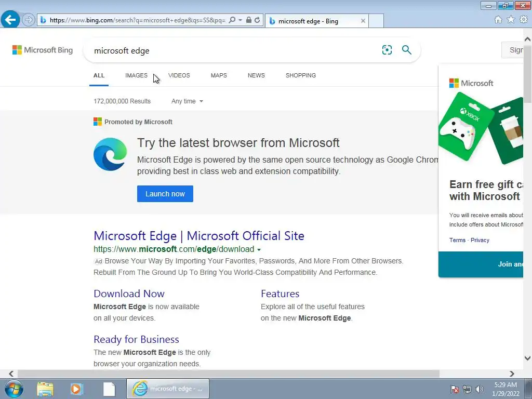This screenshot has height=399, width=532.
Task: Open the address bar autocomplete dropdown arrow
Action: 240,20
